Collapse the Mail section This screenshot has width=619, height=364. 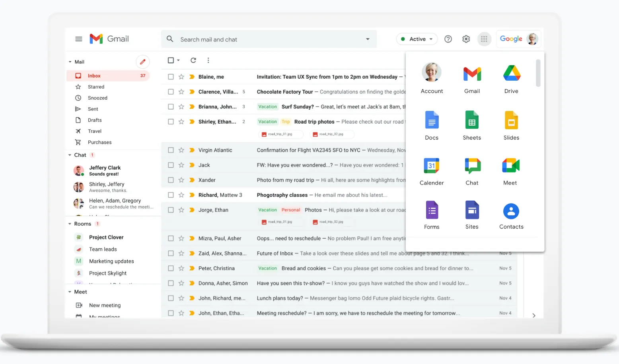coord(70,62)
